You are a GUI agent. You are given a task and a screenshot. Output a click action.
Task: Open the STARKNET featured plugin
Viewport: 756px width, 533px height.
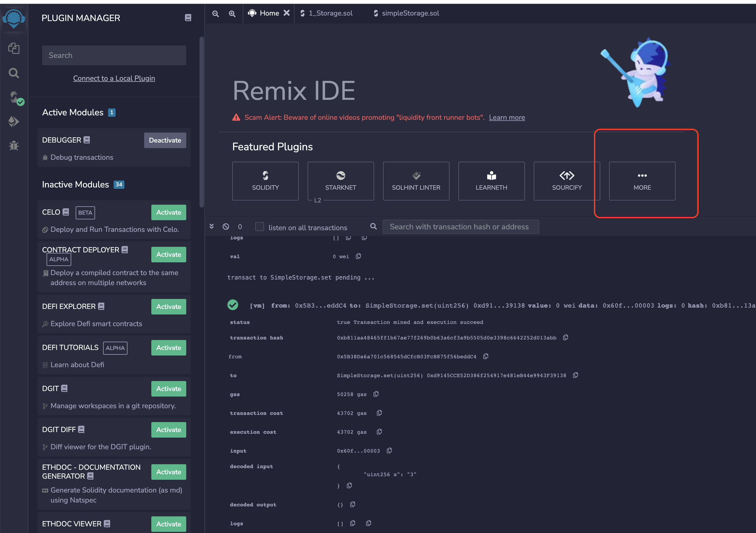pyautogui.click(x=341, y=181)
